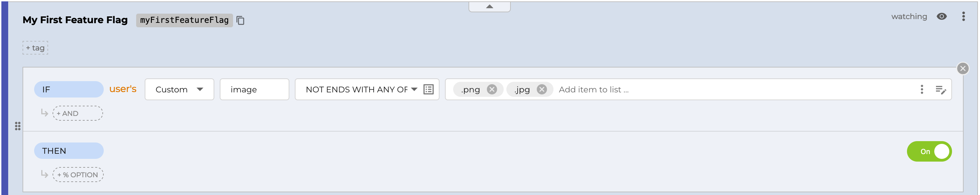
Task: Click the My First Feature Flag title
Action: click(75, 20)
